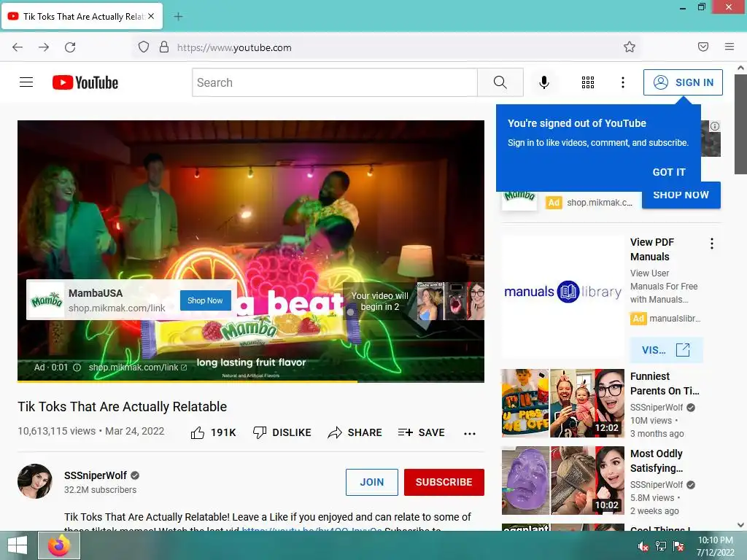This screenshot has width=747, height=560.
Task: Close the Tik Toks tab
Action: pyautogui.click(x=151, y=16)
